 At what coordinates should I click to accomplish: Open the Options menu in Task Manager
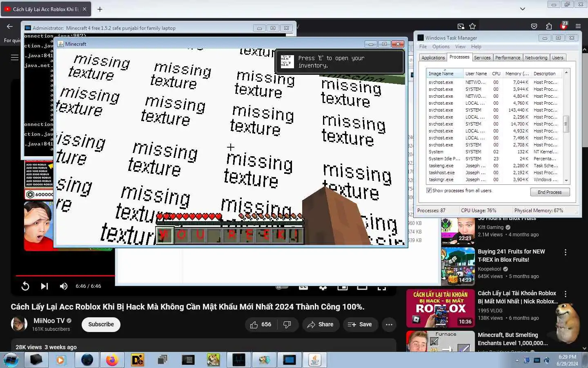441,47
